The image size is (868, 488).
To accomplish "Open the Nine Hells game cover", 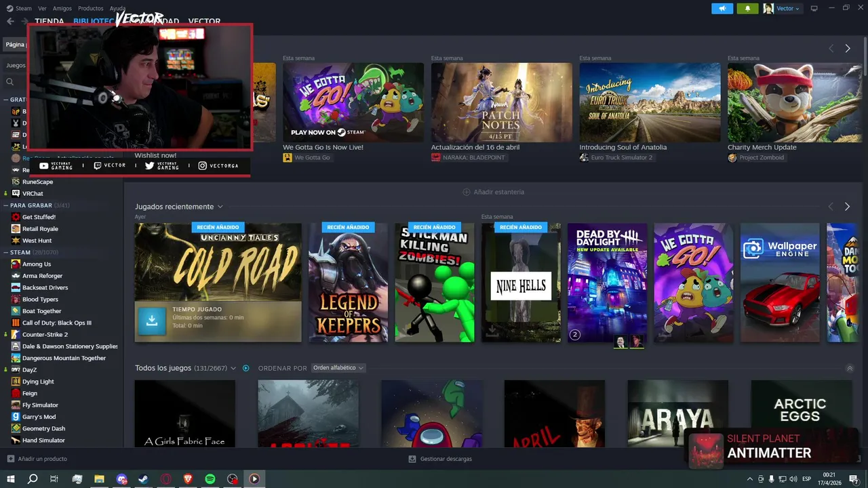I will point(521,283).
